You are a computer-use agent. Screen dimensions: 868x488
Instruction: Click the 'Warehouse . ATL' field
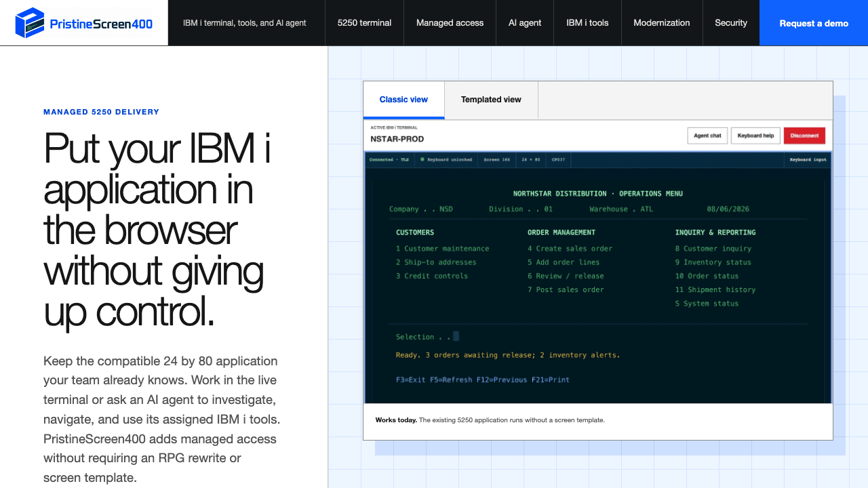tap(621, 209)
